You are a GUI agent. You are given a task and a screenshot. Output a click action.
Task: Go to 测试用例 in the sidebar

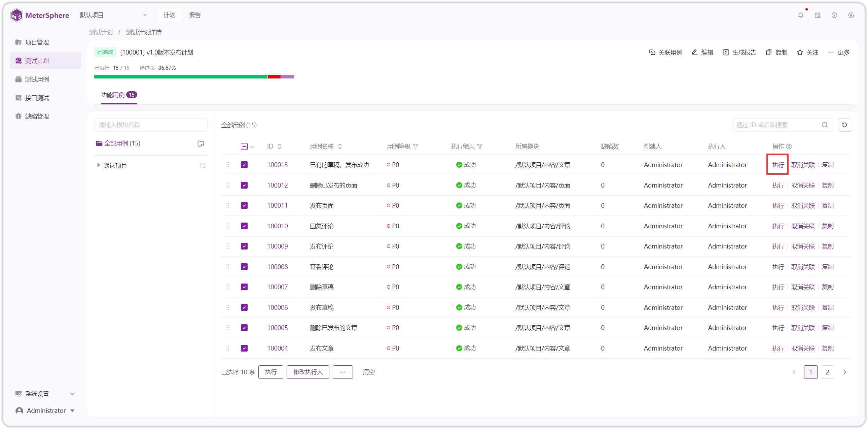pos(45,79)
